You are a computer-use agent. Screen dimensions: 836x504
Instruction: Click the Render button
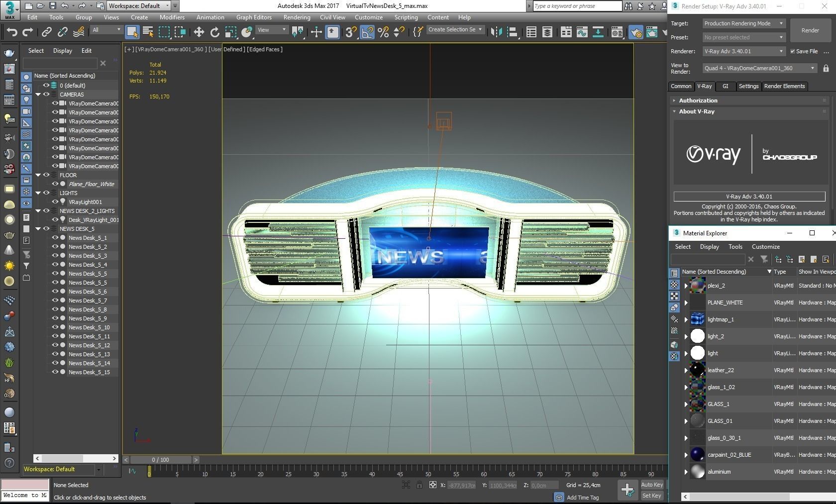pyautogui.click(x=810, y=30)
